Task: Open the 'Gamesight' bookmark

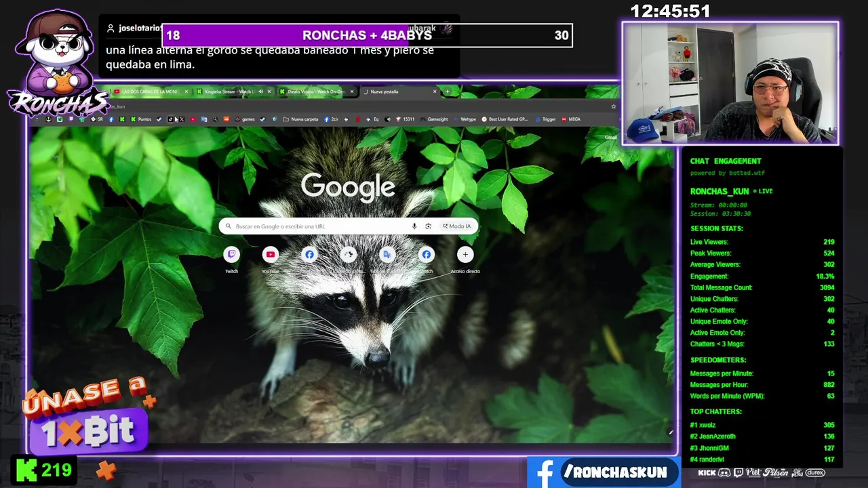Action: (x=434, y=119)
